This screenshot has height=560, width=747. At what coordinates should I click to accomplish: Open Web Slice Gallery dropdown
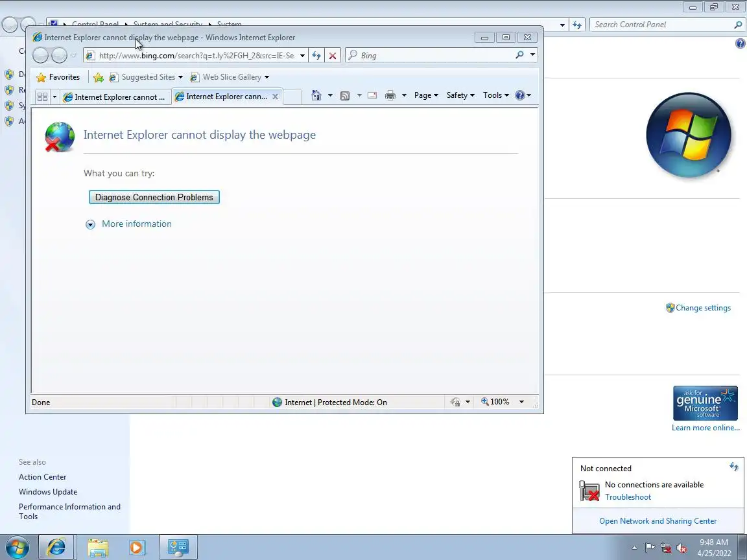[x=267, y=77]
